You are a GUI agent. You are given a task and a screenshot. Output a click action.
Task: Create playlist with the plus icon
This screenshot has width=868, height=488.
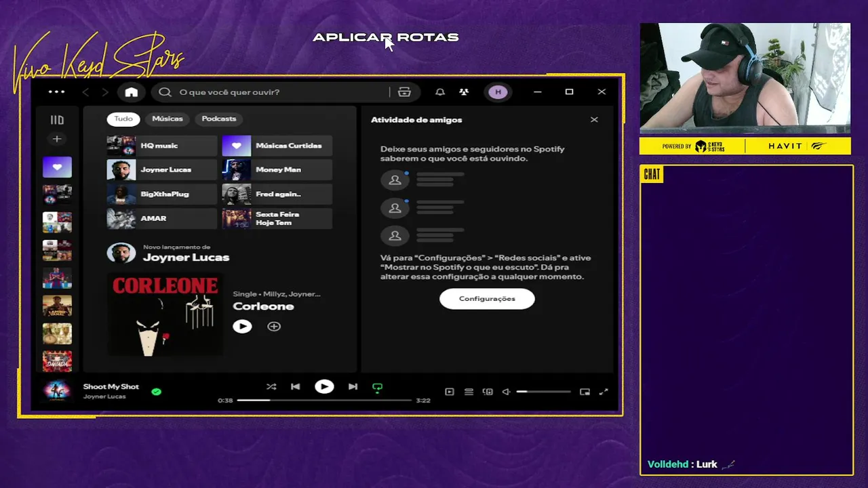tap(57, 139)
